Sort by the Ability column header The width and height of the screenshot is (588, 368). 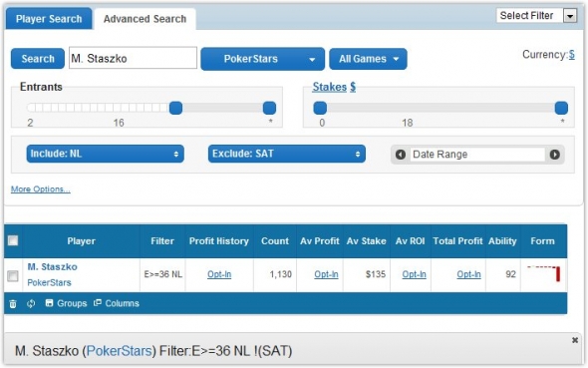tap(502, 241)
